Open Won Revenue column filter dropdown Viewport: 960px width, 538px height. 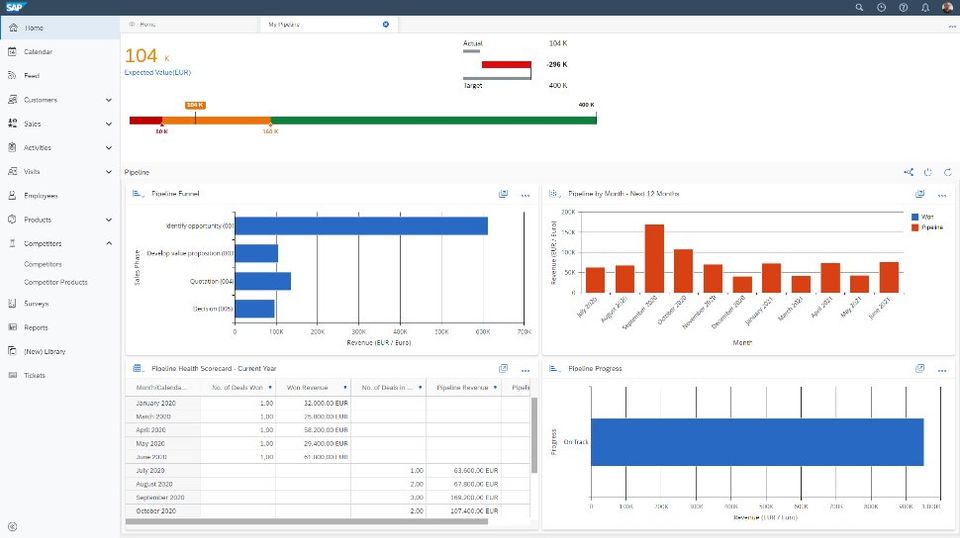tap(345, 387)
